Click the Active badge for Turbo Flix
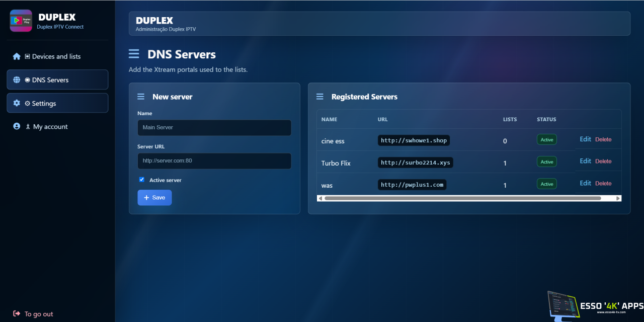The height and width of the screenshot is (322, 644). tap(547, 162)
